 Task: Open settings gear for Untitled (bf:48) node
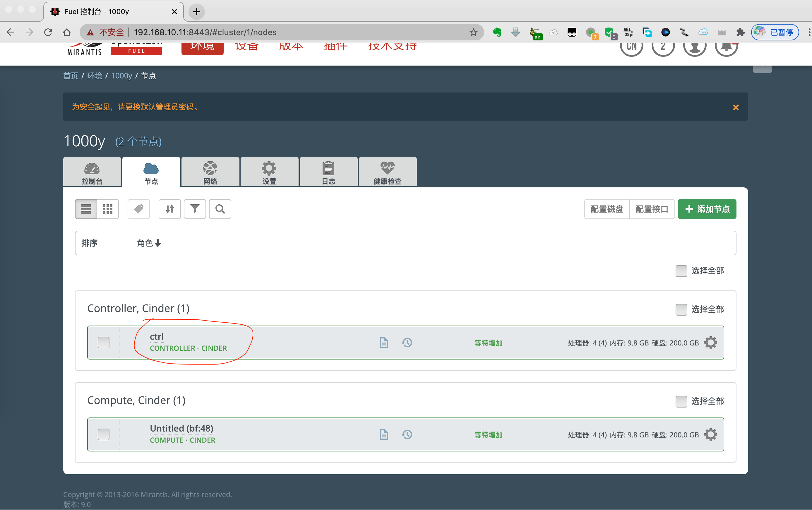pyautogui.click(x=710, y=434)
